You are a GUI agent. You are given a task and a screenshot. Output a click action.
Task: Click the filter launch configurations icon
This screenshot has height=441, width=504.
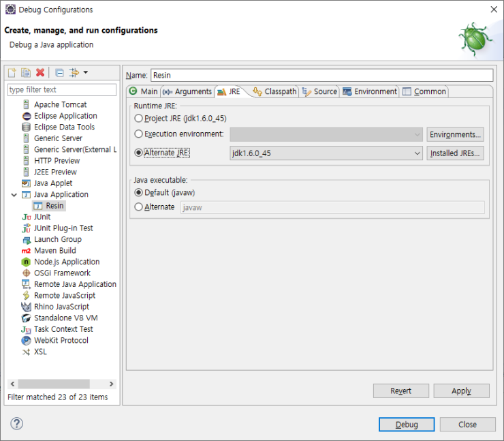click(x=74, y=73)
